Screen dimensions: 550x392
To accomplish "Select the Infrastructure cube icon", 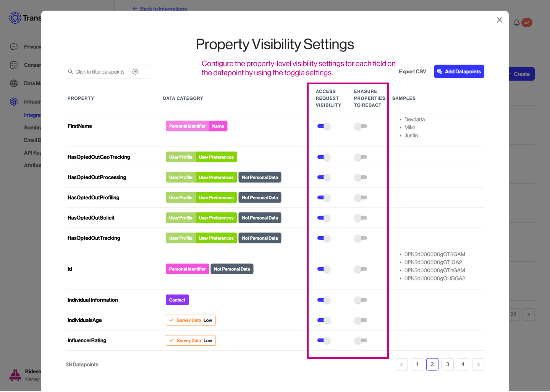I will [13, 102].
